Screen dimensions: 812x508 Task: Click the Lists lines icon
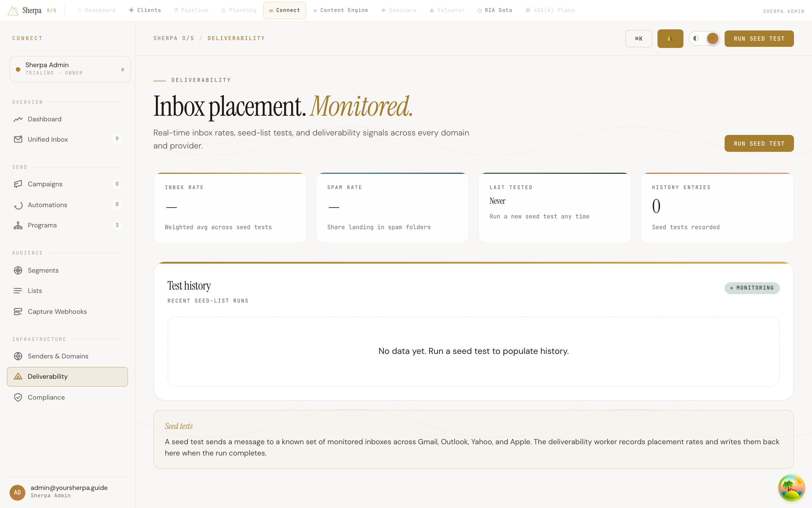pos(18,291)
